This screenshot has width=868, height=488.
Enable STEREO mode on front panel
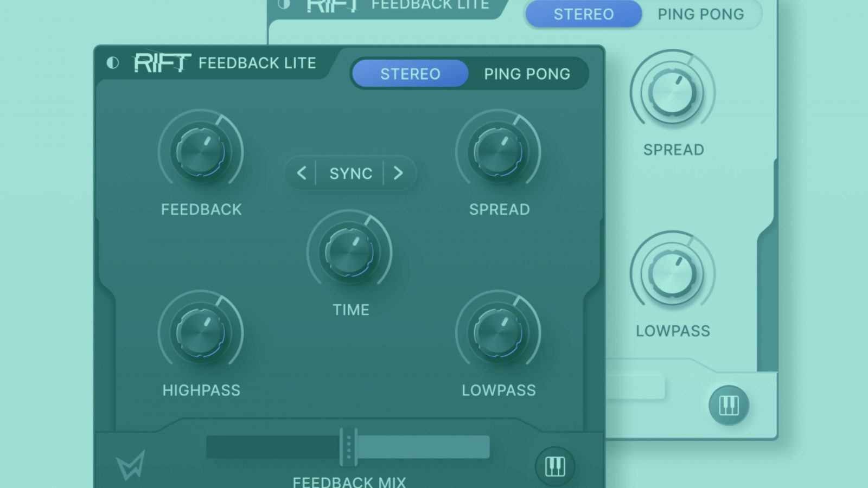[x=410, y=73]
